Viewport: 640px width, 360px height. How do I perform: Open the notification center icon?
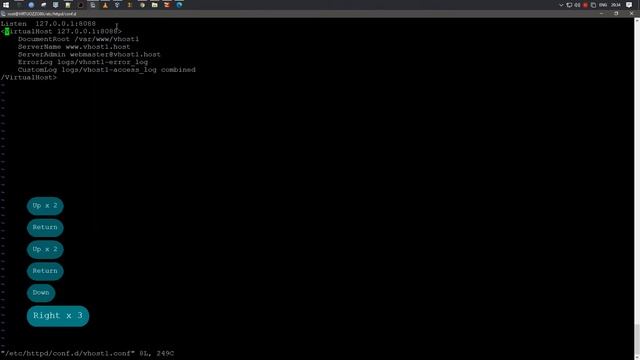click(x=629, y=5)
